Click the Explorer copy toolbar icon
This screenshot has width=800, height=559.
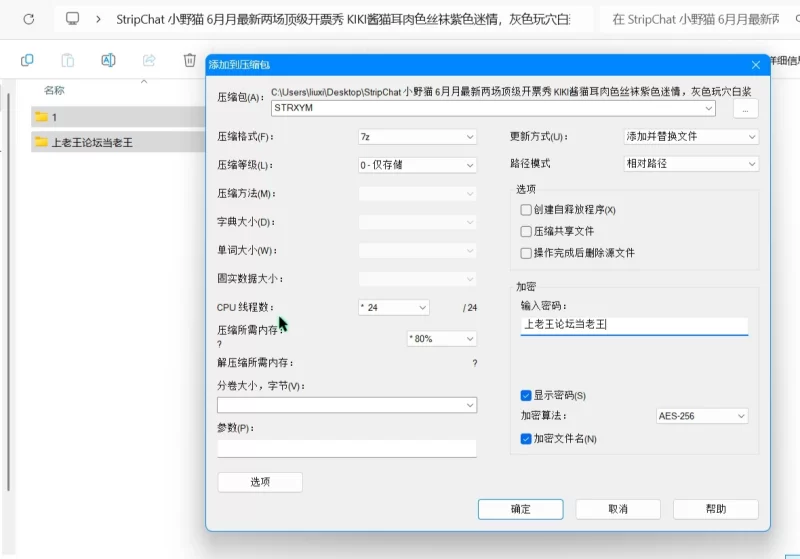click(27, 60)
